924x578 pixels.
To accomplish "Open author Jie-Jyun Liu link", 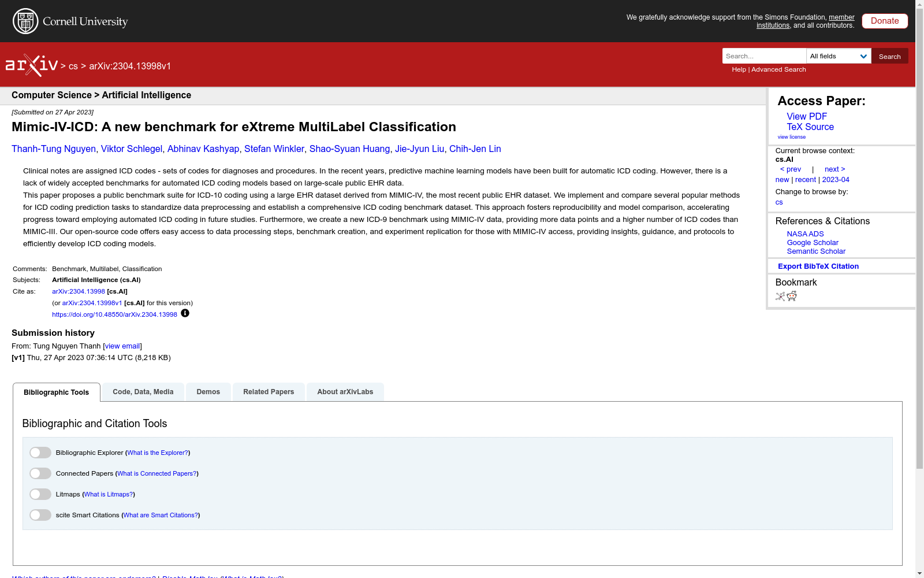I will point(420,149).
